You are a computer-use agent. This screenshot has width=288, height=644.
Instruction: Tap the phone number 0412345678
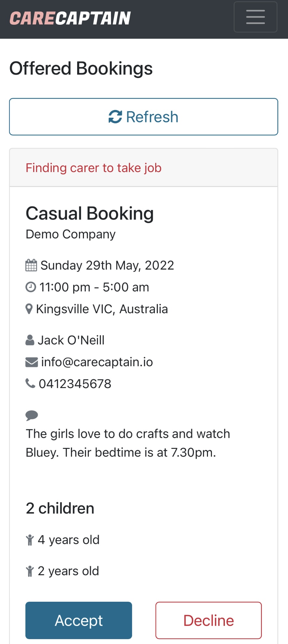tap(75, 384)
